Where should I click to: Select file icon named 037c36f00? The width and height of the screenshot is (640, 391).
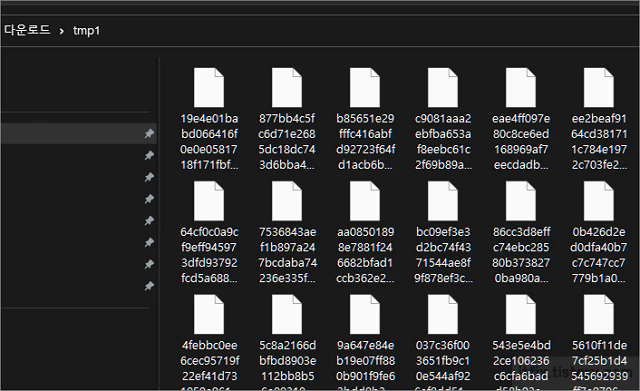(x=443, y=315)
